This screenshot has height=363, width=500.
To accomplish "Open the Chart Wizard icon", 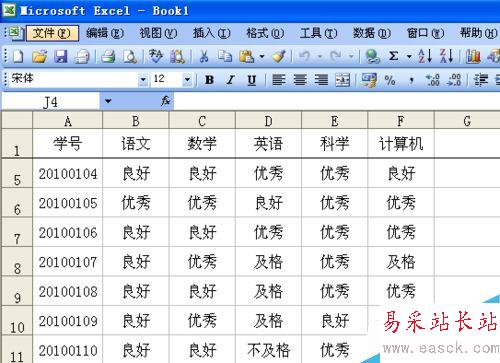I will click(x=473, y=56).
